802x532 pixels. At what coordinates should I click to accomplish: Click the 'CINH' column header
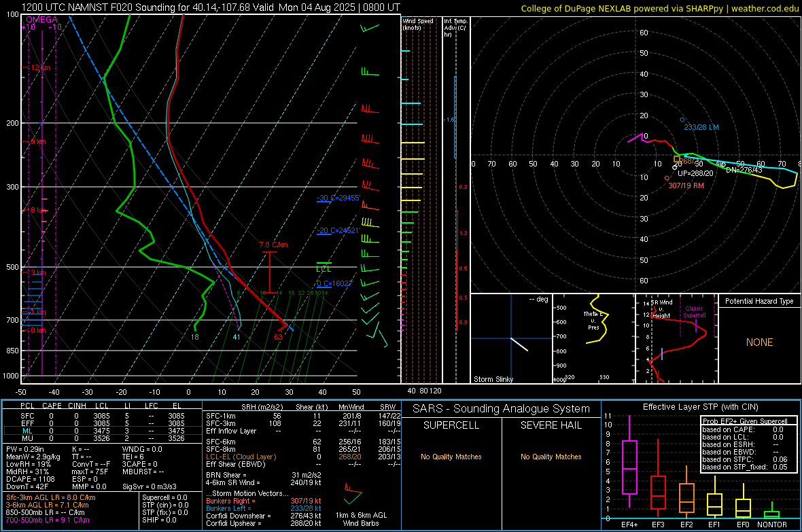click(x=77, y=406)
